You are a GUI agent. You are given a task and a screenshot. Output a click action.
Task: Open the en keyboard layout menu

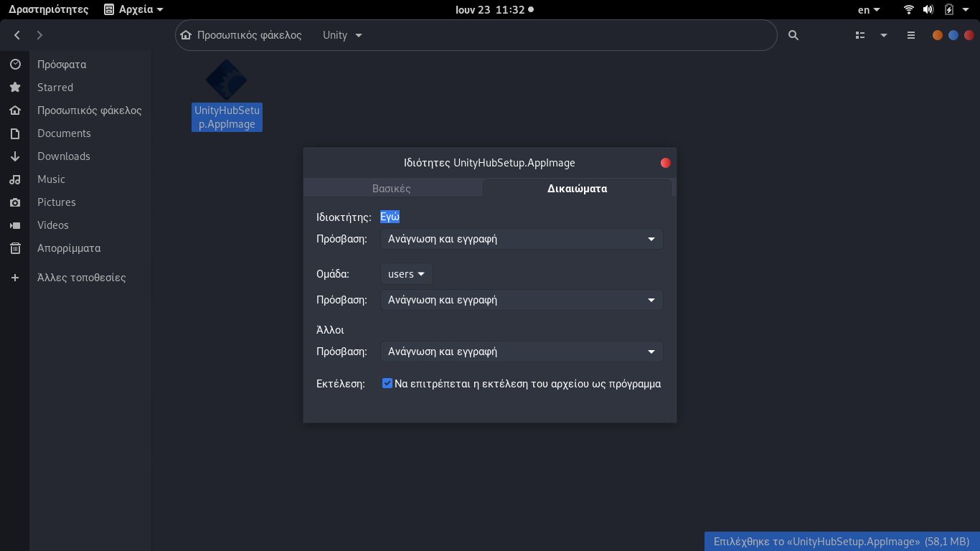click(869, 9)
